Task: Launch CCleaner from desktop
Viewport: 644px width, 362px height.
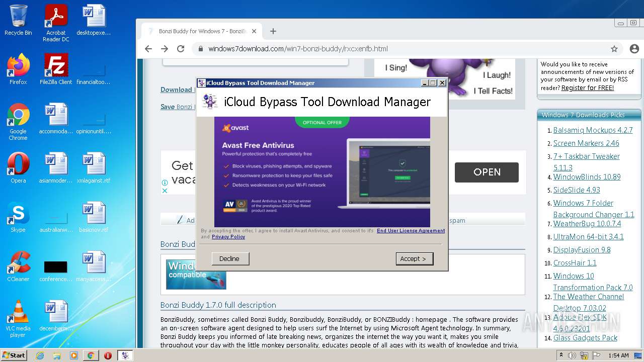Action: coord(18,266)
